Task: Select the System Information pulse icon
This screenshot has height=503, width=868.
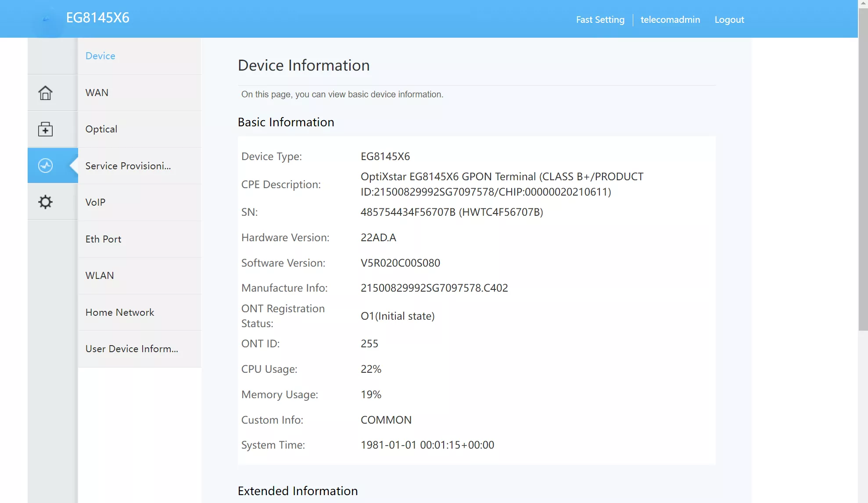Action: click(x=45, y=165)
